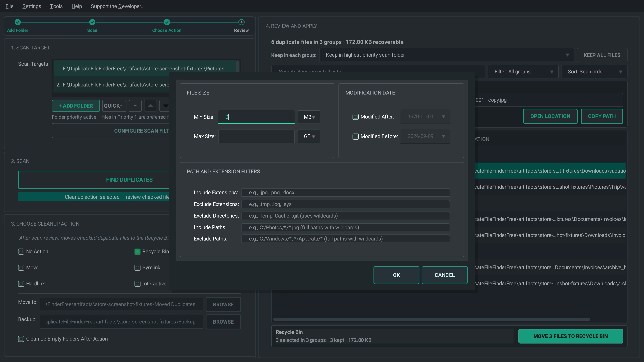
Task: Open the Sort: Scan order dropdown
Action: [x=594, y=72]
